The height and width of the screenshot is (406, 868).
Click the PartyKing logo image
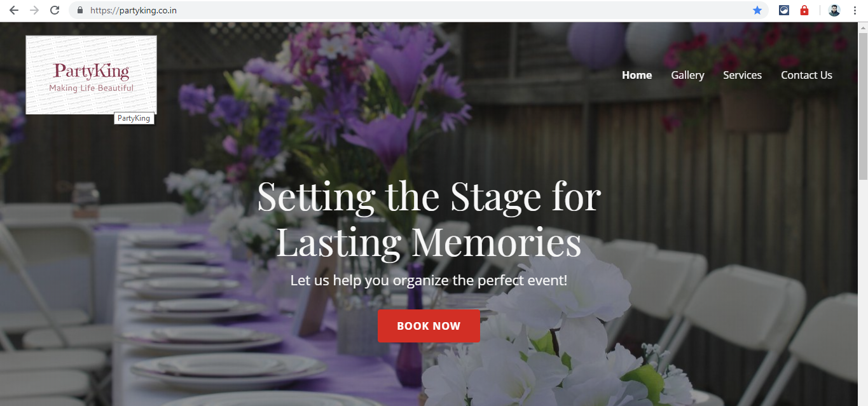tap(91, 74)
